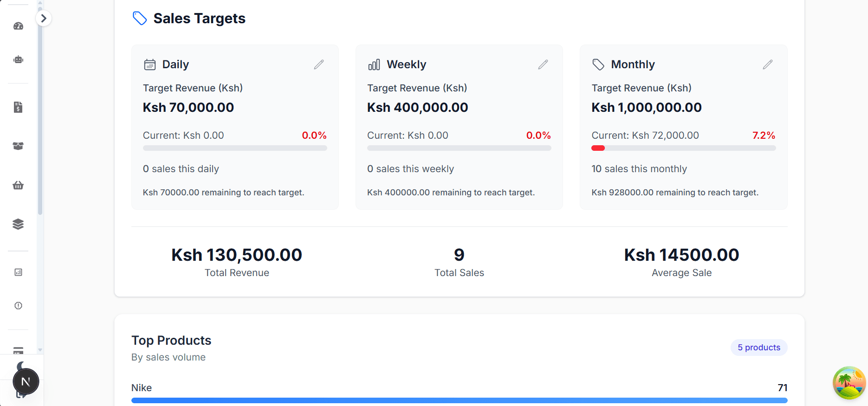
Task: Click the "Ksh 14500.00" average sale figure
Action: [681, 255]
